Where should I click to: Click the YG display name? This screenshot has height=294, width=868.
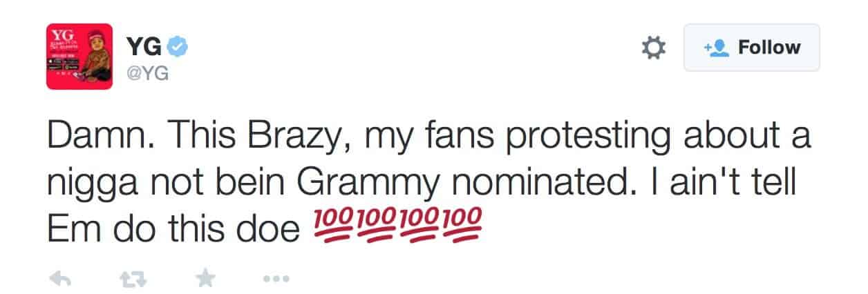click(144, 47)
